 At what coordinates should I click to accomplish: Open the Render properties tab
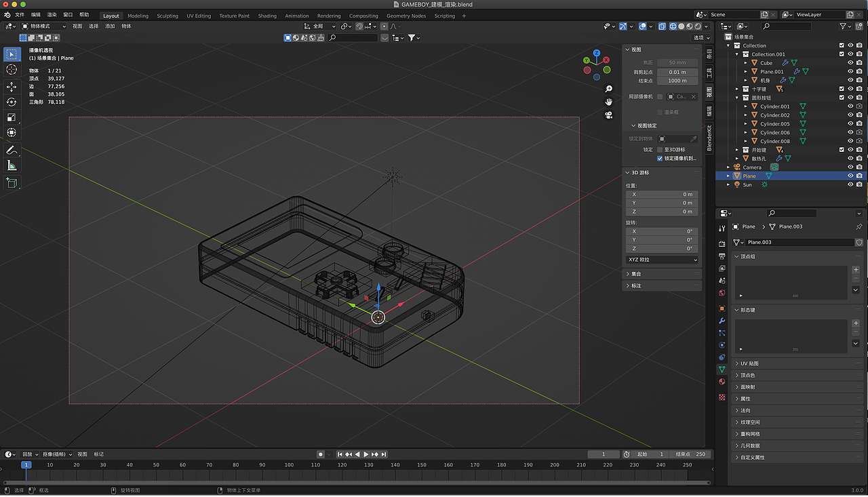point(722,244)
